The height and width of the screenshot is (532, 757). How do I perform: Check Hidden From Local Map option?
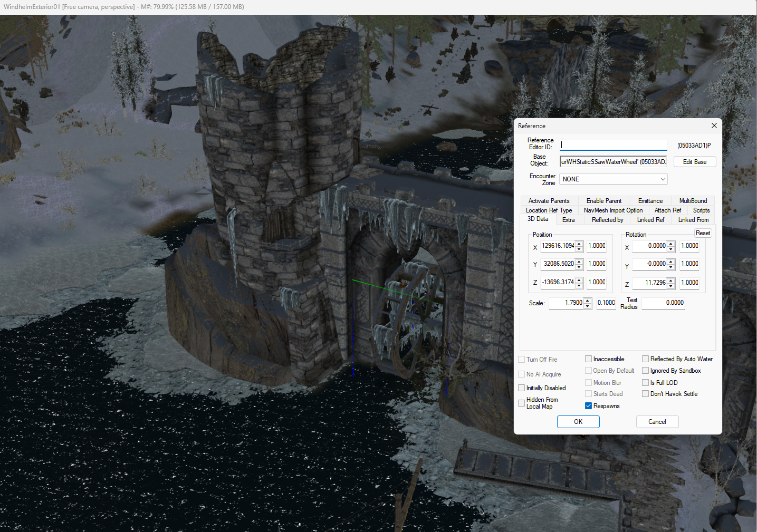click(522, 403)
